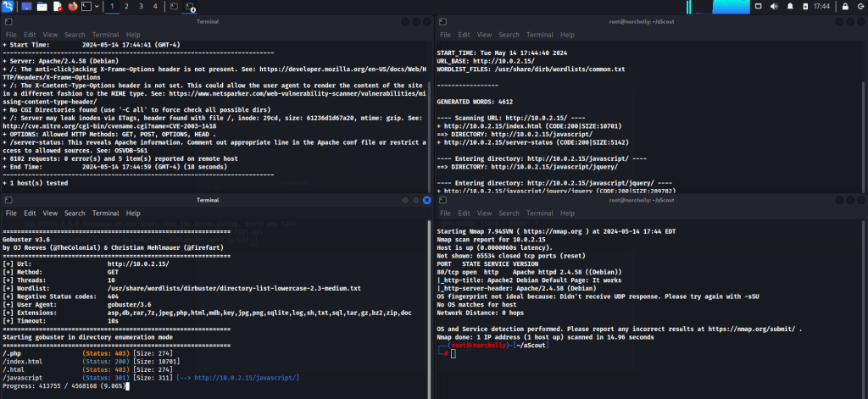The height and width of the screenshot is (399, 868).
Task: Launch Firefox from the top panel
Action: (72, 6)
